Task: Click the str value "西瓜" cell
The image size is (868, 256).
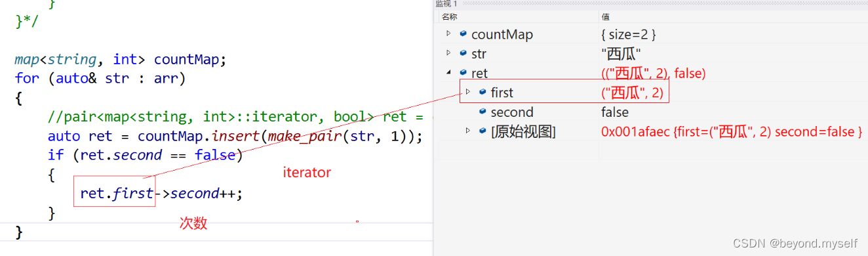Action: click(621, 54)
